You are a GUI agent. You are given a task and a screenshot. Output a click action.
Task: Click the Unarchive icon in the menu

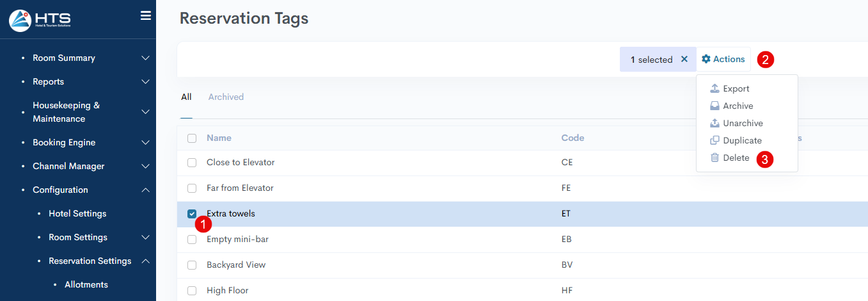coord(715,123)
